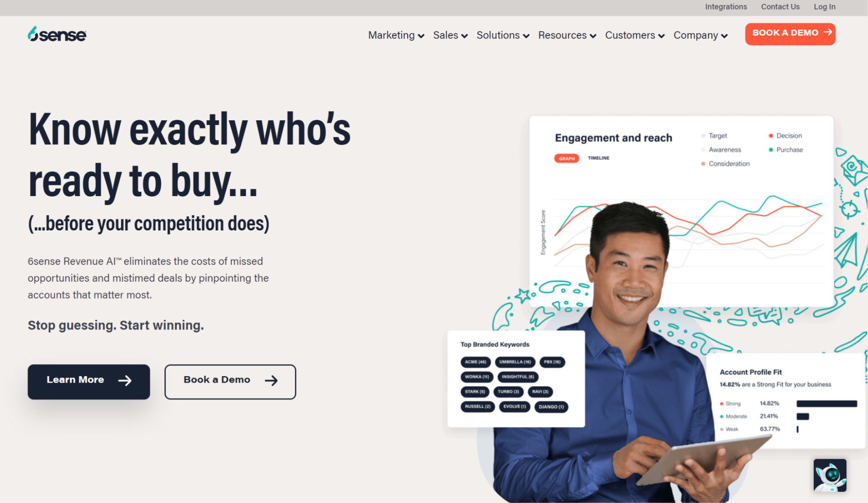Click the Log In link
The image size is (868, 503).
824,7
